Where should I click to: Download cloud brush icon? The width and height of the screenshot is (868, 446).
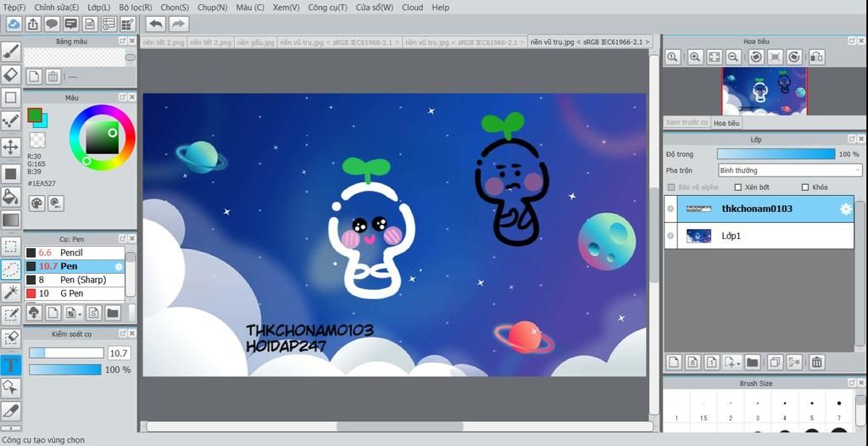click(34, 313)
